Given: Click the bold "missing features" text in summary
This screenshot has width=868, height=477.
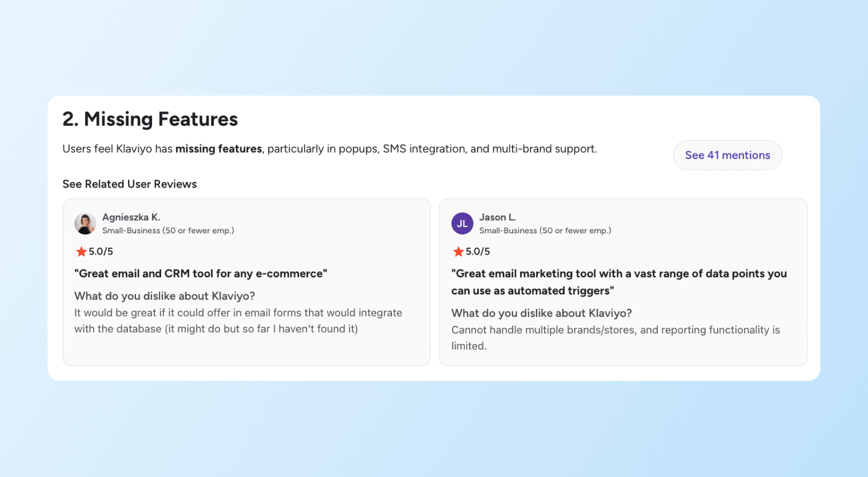Looking at the screenshot, I should pyautogui.click(x=218, y=149).
